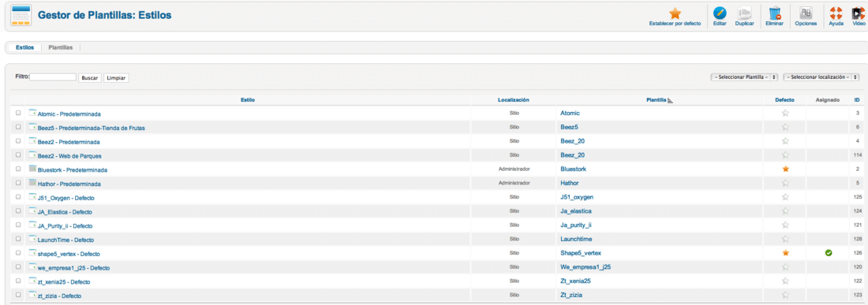Click default star for JA_Purity_ii row
868x305 pixels.
785,225
